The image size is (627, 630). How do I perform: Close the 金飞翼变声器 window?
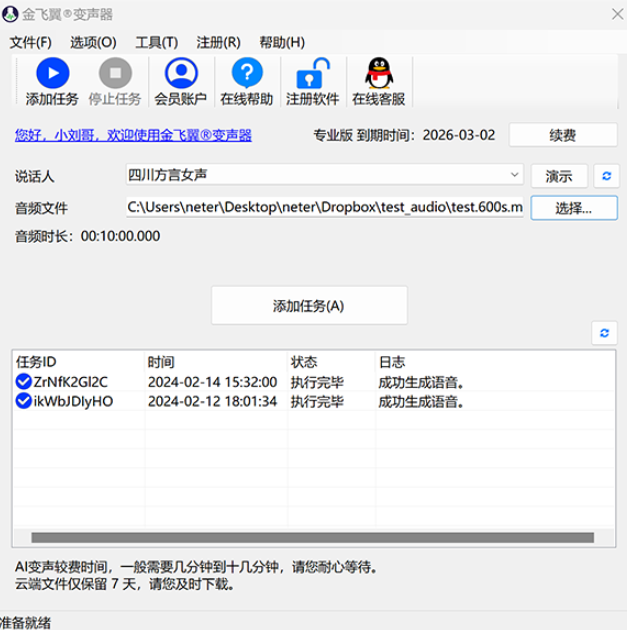(617, 14)
